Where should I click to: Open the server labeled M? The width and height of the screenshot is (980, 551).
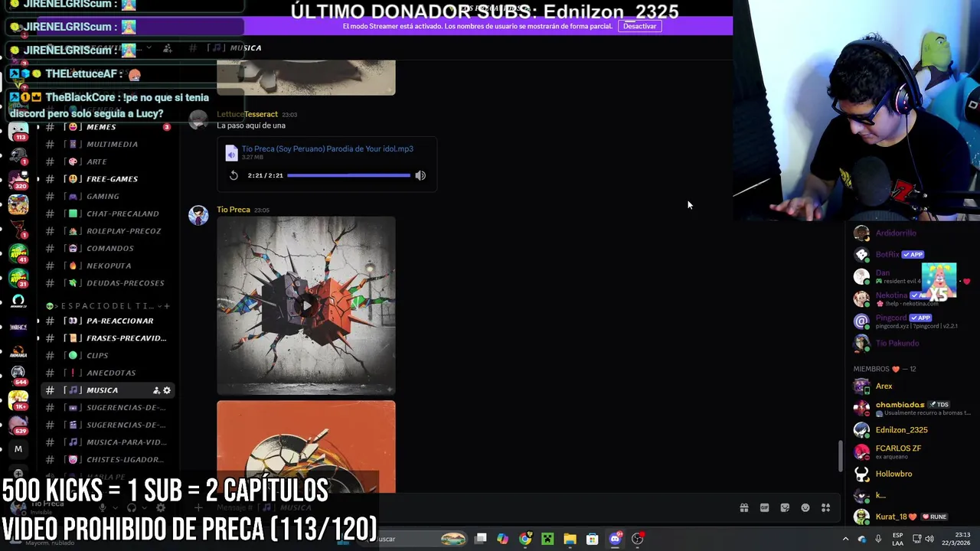point(18,449)
